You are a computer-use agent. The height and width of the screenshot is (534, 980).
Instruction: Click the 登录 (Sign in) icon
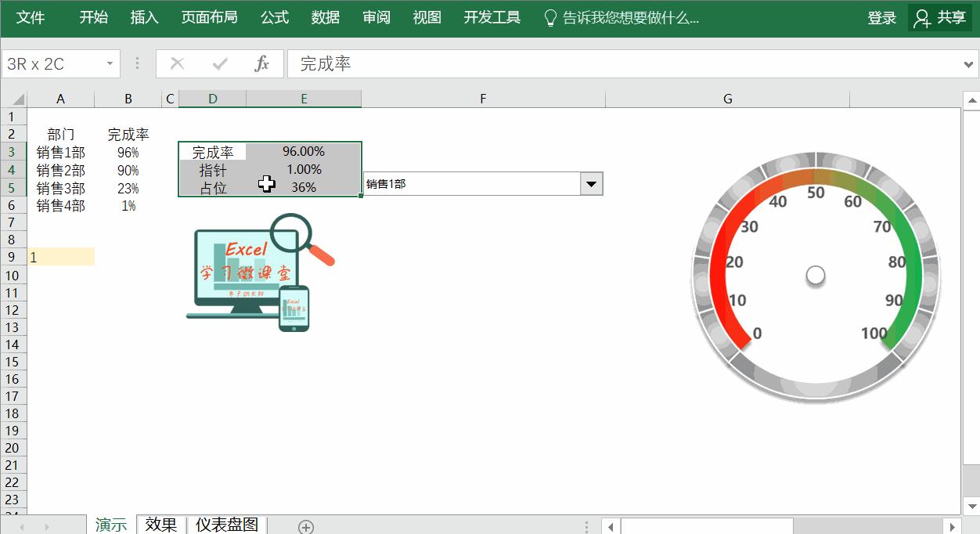(881, 16)
